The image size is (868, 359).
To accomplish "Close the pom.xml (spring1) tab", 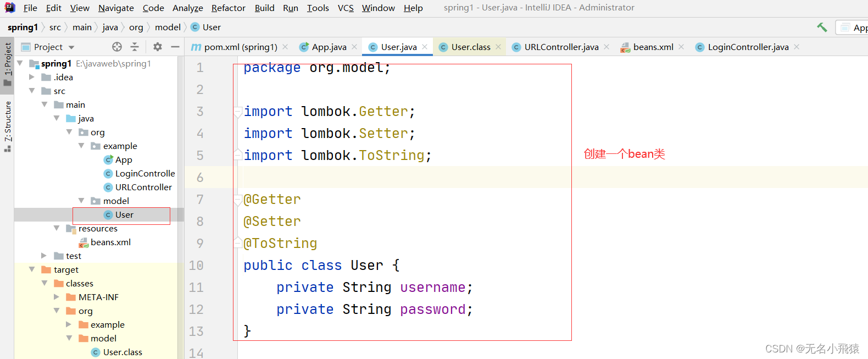I will [x=285, y=47].
